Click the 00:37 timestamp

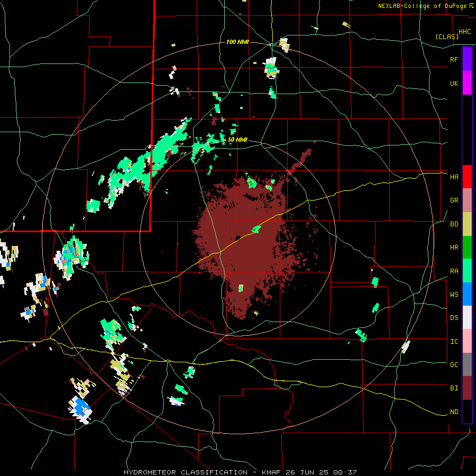point(345,472)
